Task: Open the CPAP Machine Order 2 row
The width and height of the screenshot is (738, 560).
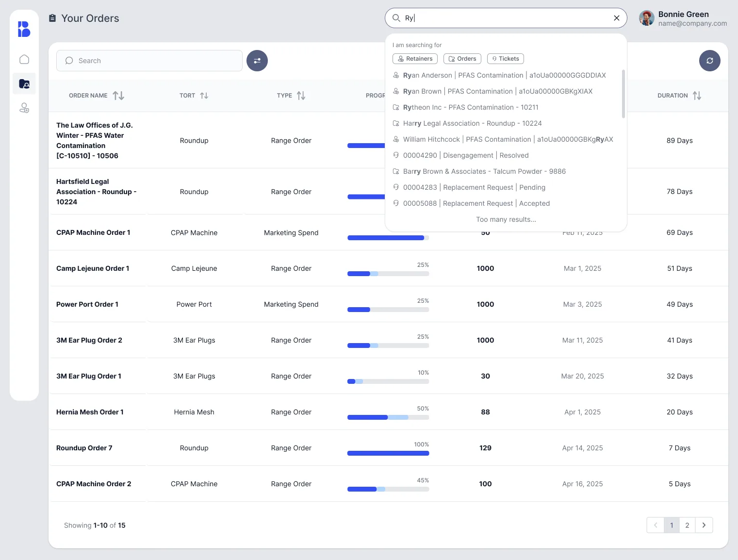Action: pos(388,484)
